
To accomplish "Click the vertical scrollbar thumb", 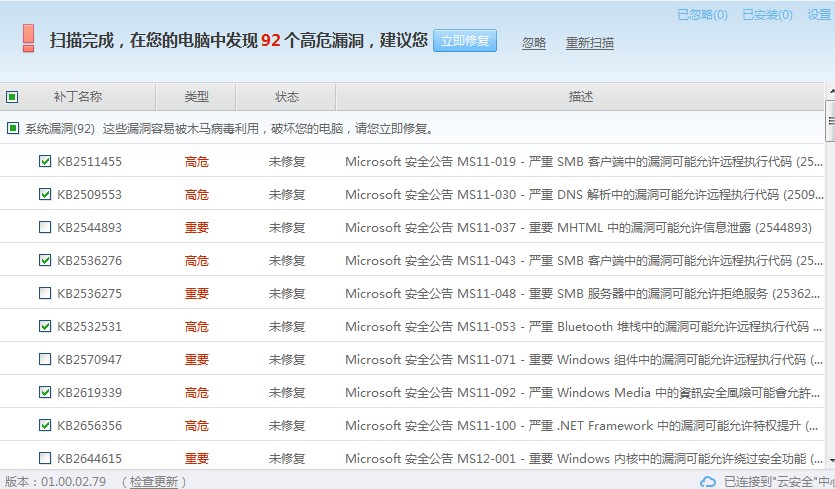I will coord(830,121).
